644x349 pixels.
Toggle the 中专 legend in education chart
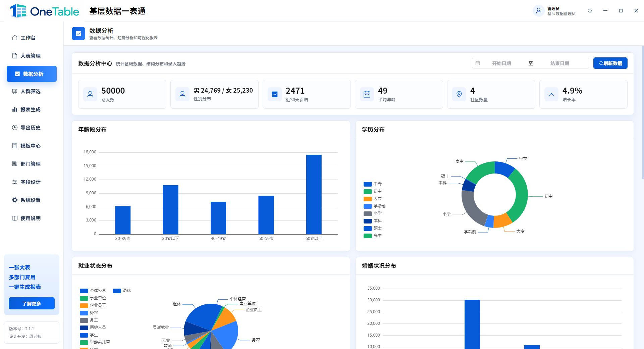(373, 184)
